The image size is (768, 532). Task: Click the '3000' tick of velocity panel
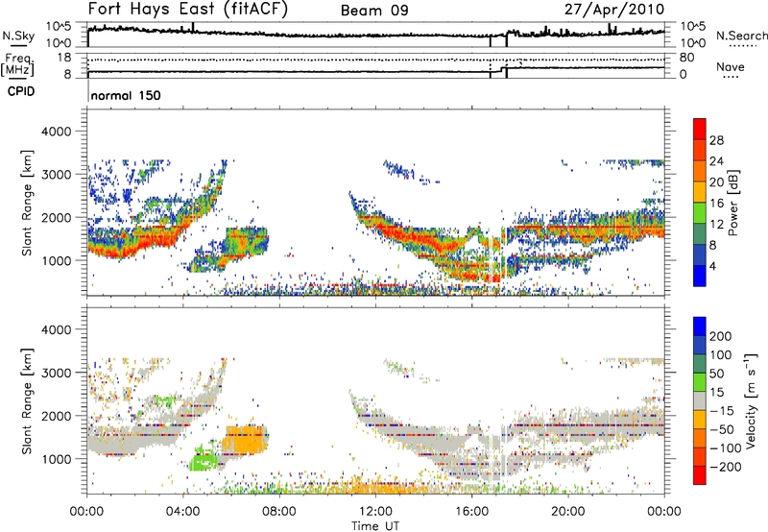[x=56, y=373]
